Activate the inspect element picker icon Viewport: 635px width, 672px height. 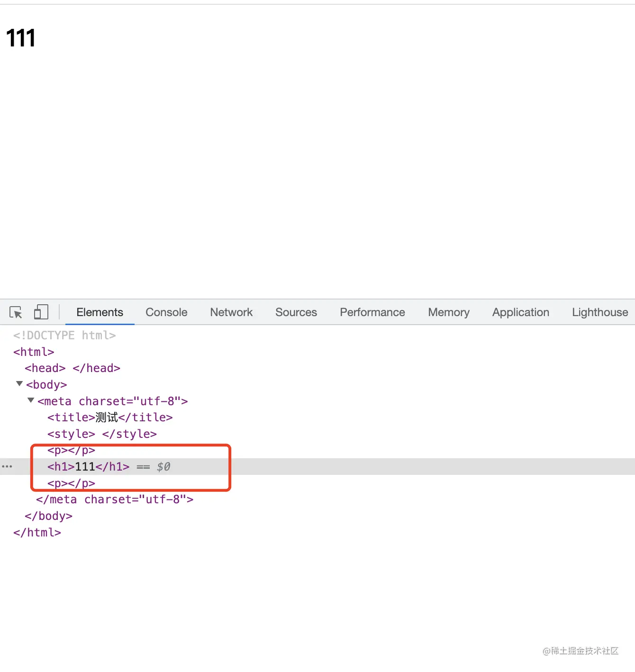click(16, 312)
